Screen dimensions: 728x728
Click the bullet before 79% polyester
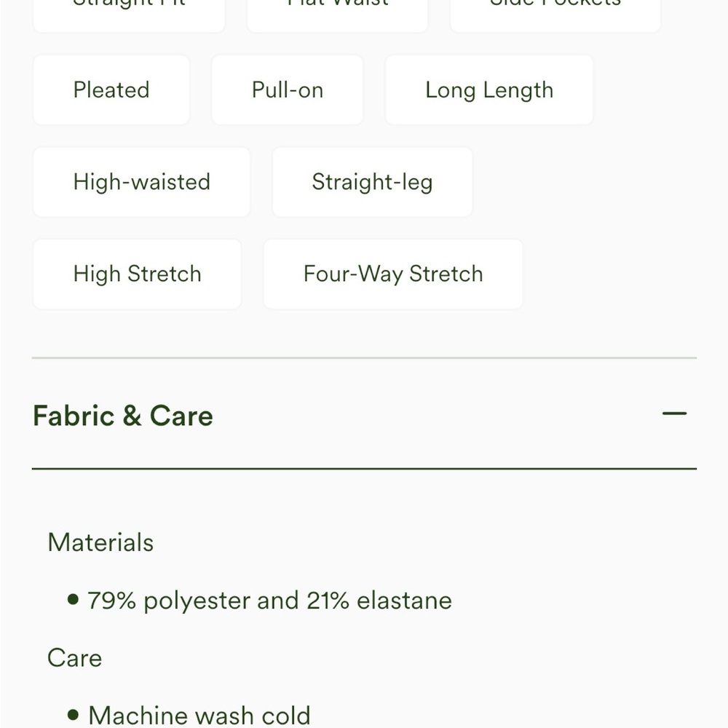[73, 599]
